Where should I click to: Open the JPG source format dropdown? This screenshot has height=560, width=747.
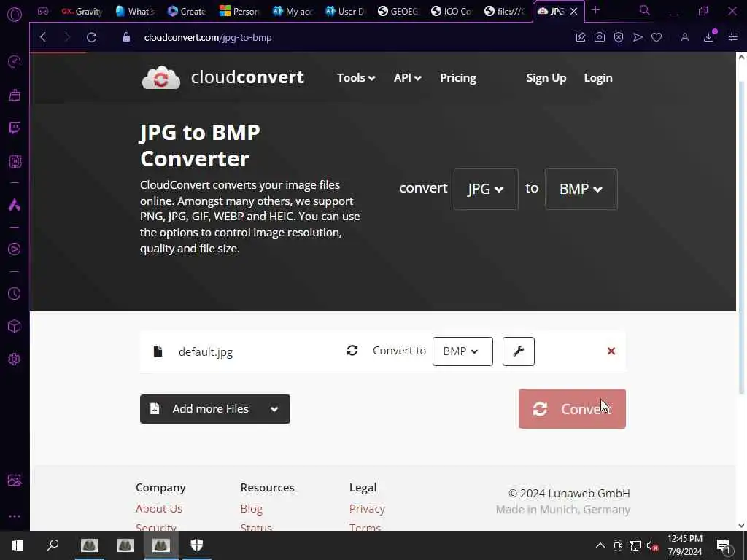point(485,189)
